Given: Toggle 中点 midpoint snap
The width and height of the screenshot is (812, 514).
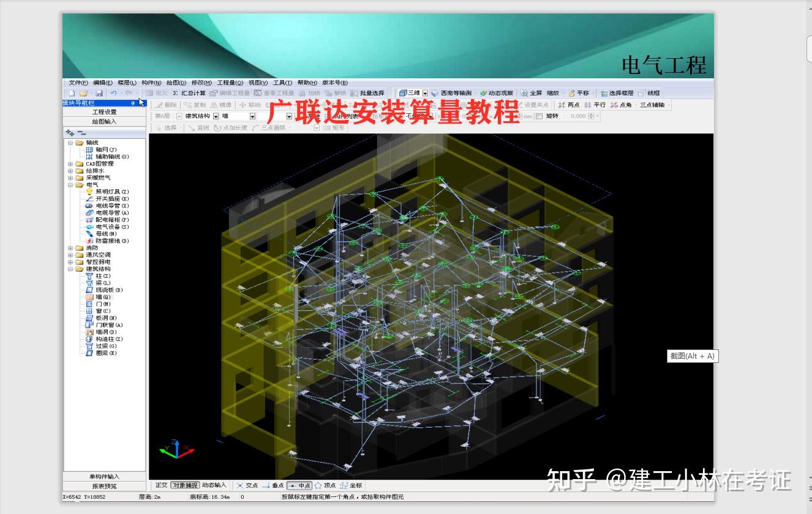Looking at the screenshot, I should point(299,485).
